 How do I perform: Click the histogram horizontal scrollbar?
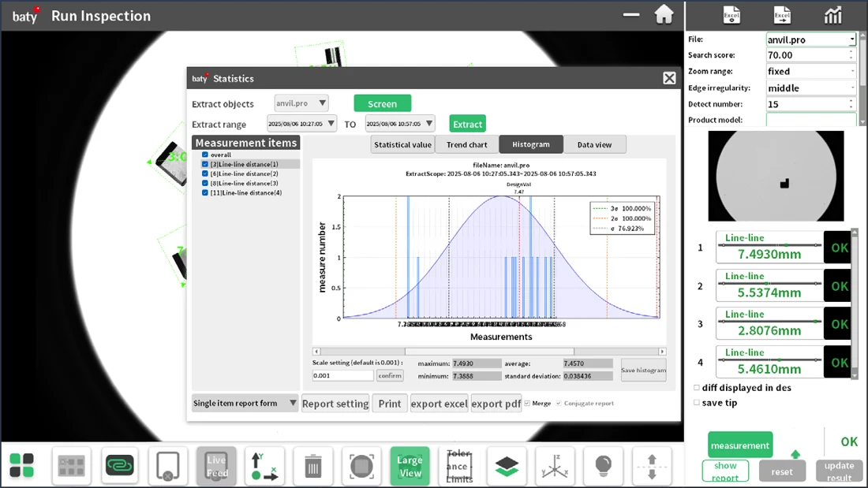tap(489, 352)
